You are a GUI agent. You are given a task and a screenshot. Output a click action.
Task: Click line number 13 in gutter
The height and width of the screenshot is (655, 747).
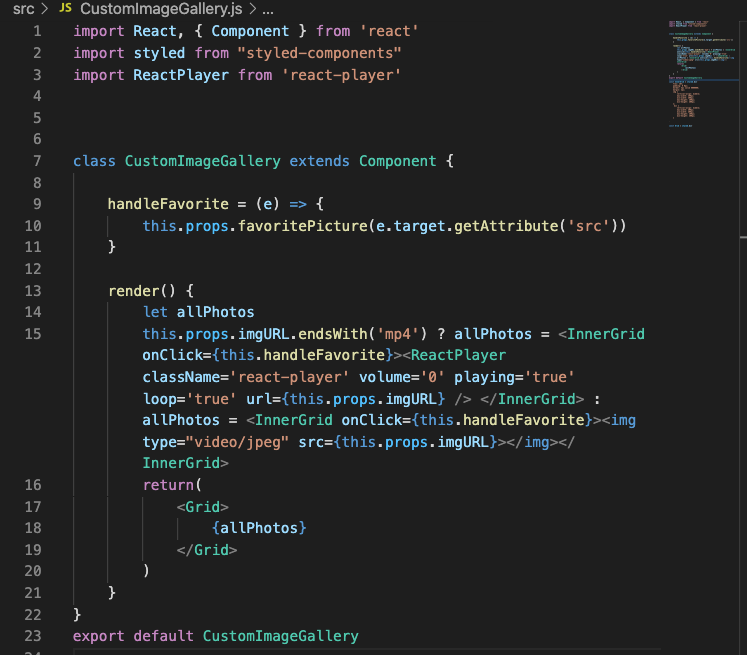coord(33,291)
